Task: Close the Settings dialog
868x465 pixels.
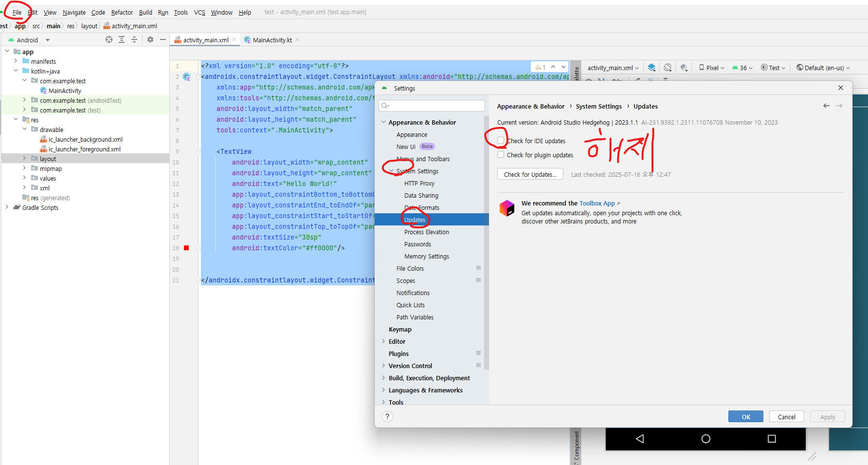Action: (841, 88)
